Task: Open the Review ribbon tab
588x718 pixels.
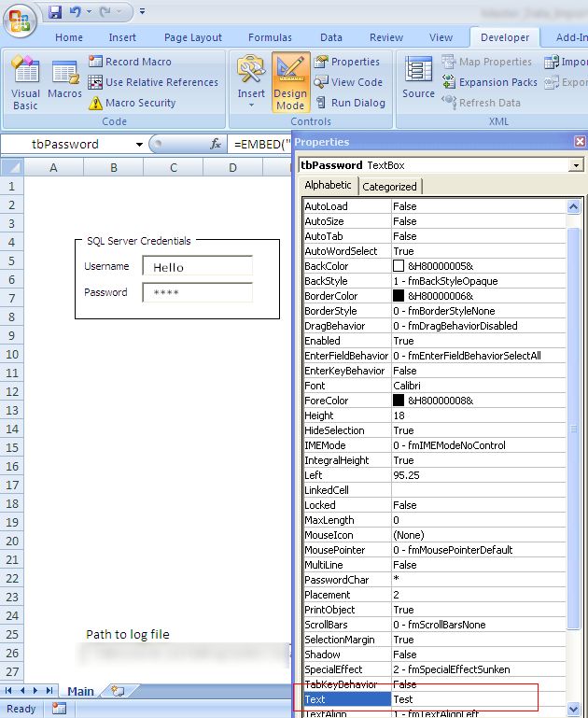Action: tap(386, 37)
